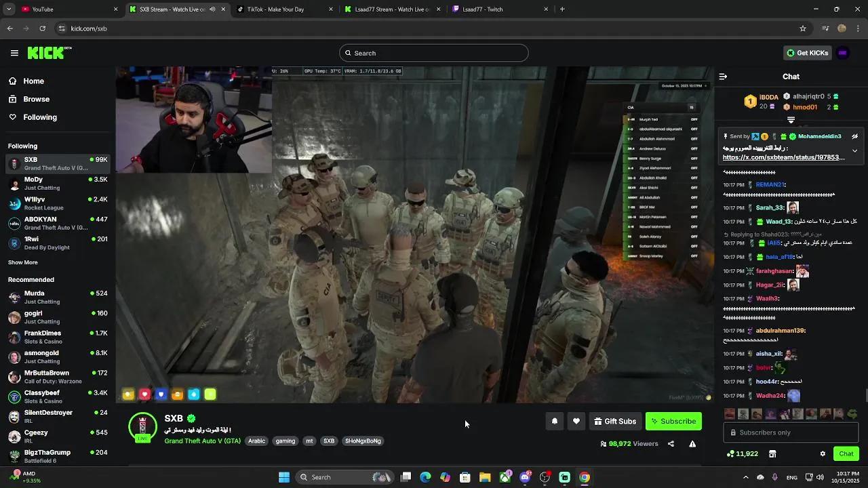Reload the page
The width and height of the screenshot is (868, 488).
[42, 28]
